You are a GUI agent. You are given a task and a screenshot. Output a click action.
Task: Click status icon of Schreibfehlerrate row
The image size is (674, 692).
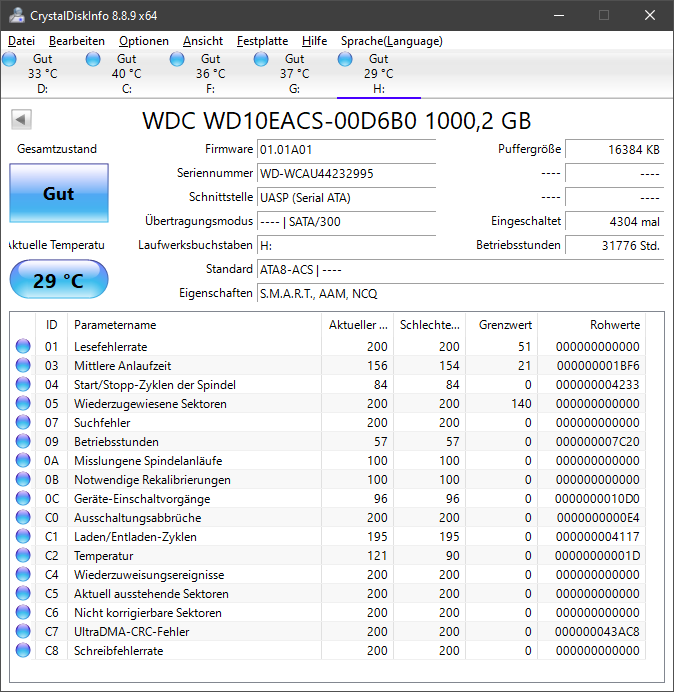pyautogui.click(x=23, y=651)
